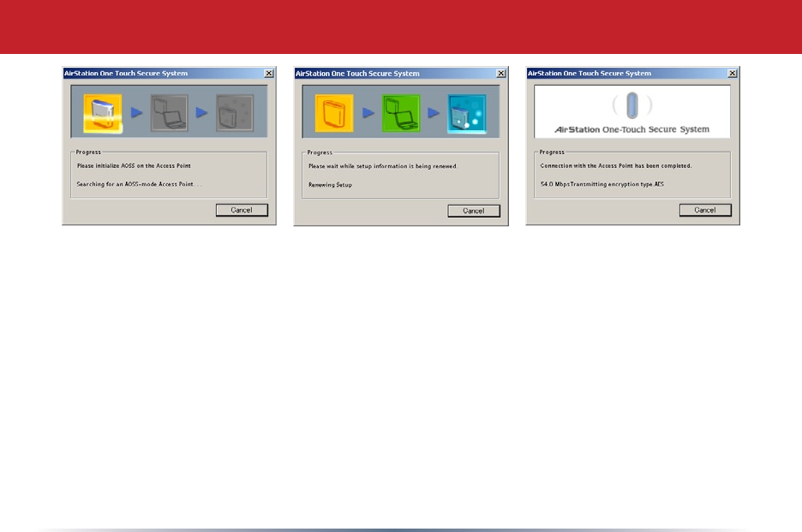Click 'Connection with the Access Point has been completed' text
Image resolution: width=802 pixels, height=532 pixels.
click(616, 165)
